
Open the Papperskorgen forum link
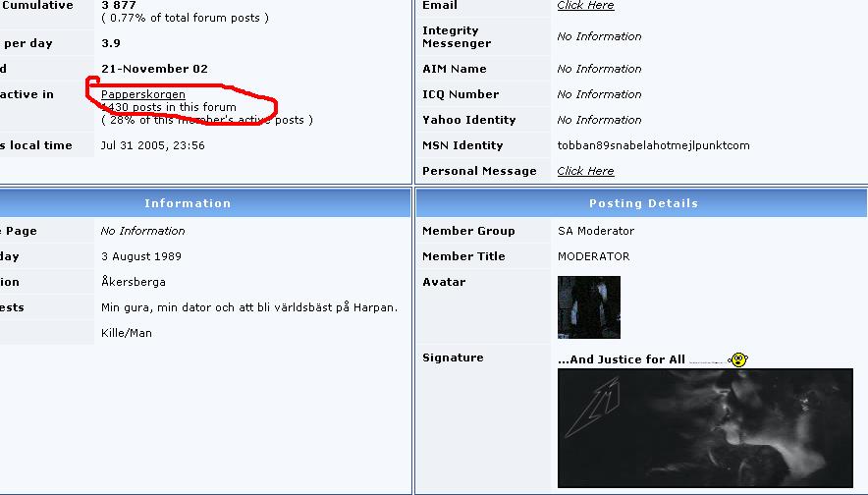142,94
